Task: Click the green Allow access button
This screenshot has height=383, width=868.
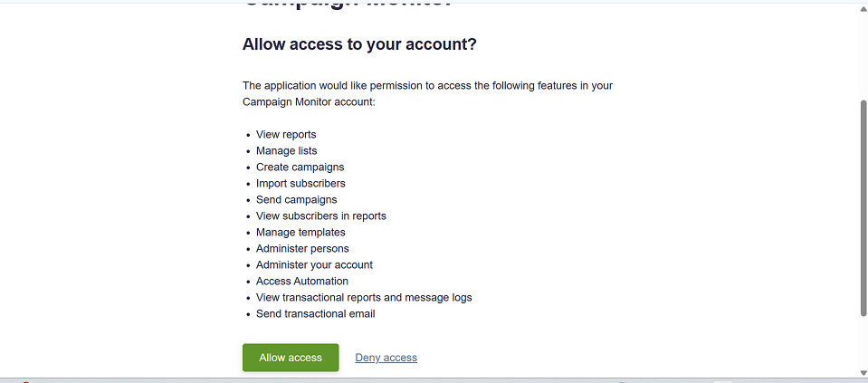Action: click(291, 358)
